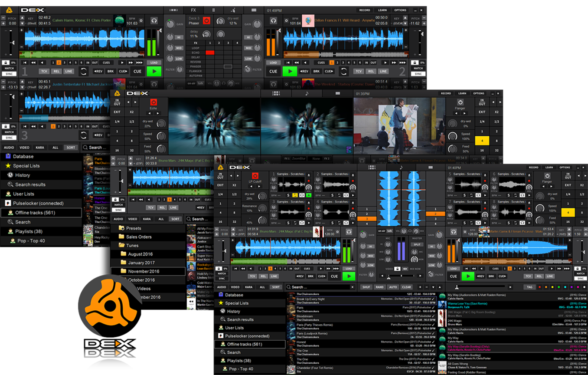The image size is (588, 375).
Task: Select Offline tracks (561) in 01:40PM window
Action: [250, 344]
